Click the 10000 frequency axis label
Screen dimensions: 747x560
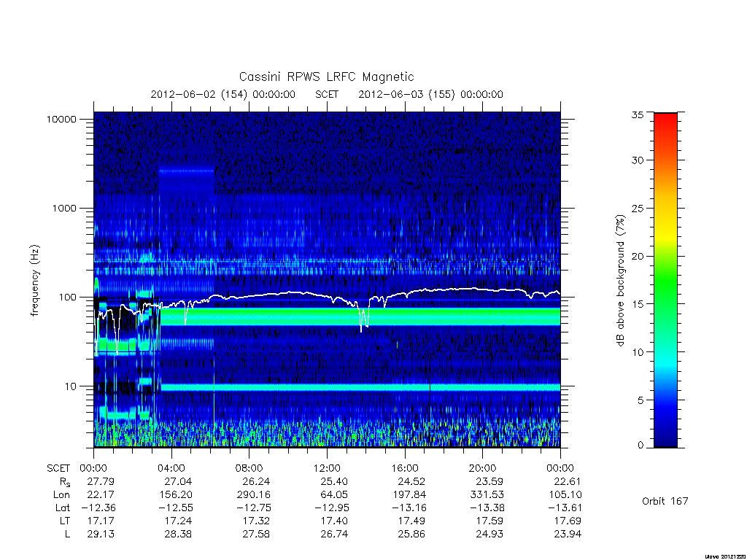tap(61, 119)
